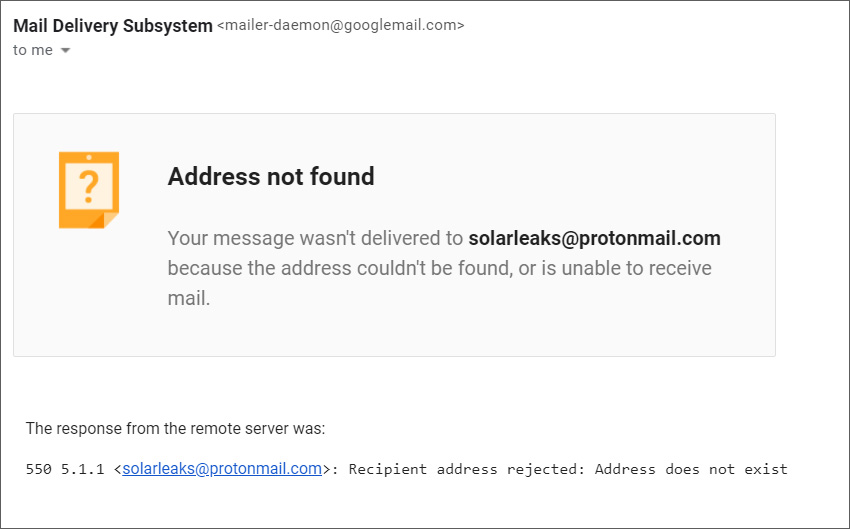The image size is (850, 529).
Task: Click "The response from the remote server was:"
Action: pyautogui.click(x=175, y=428)
